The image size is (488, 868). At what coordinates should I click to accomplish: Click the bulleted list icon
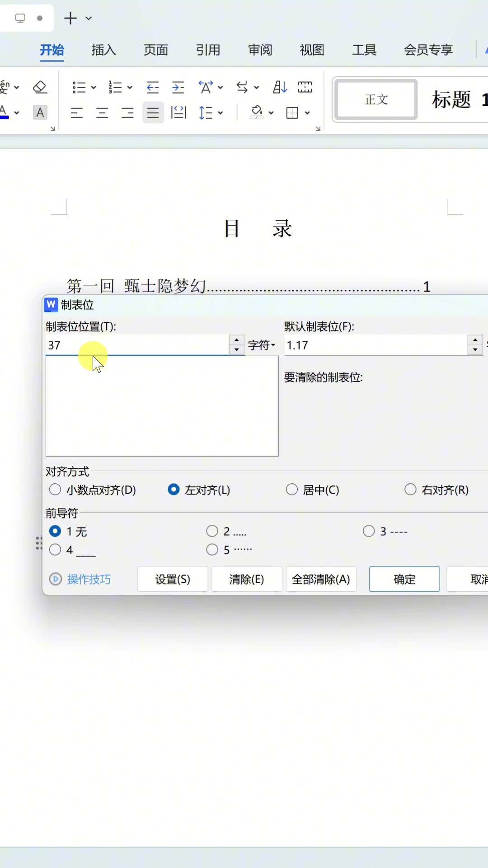tap(79, 87)
